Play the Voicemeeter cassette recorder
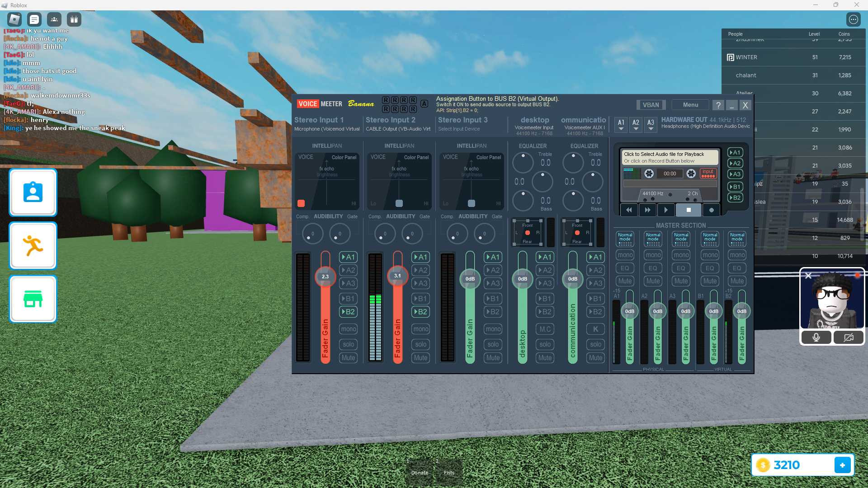868x488 pixels. click(x=665, y=210)
